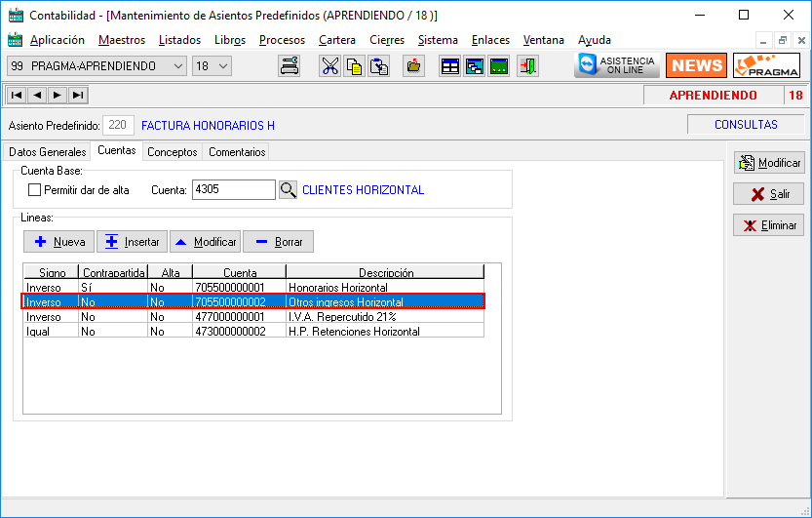Minimize the inner document window
Image resolution: width=812 pixels, height=518 pixels.
point(763,40)
